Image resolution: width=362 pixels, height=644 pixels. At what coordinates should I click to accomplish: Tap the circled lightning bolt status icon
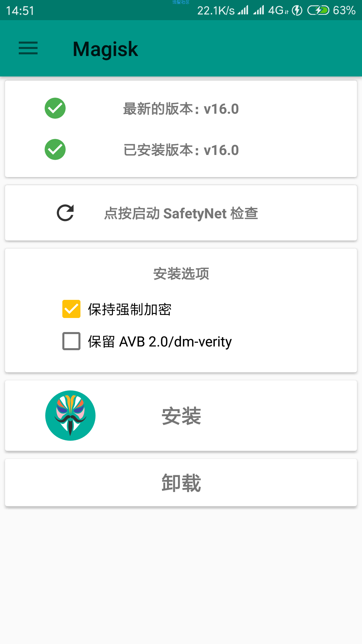(297, 10)
